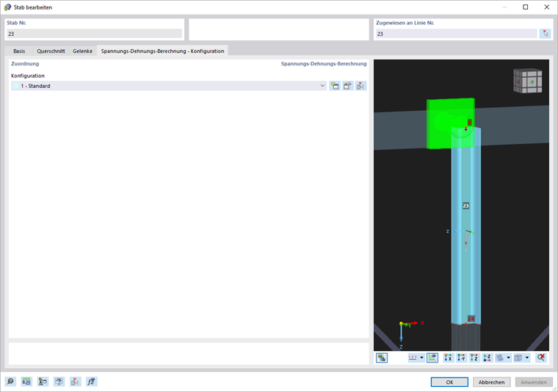Click member label 23 in the preview
558x392 pixels.
pos(465,206)
